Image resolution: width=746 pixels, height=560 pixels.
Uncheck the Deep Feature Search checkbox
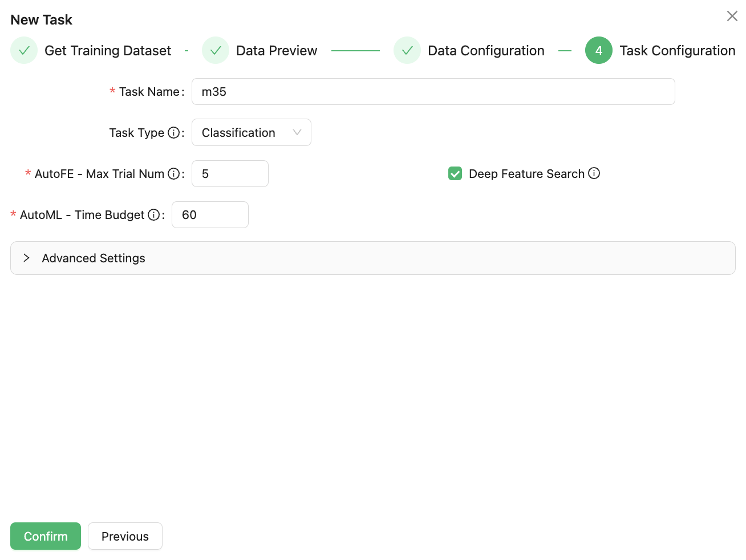(455, 174)
